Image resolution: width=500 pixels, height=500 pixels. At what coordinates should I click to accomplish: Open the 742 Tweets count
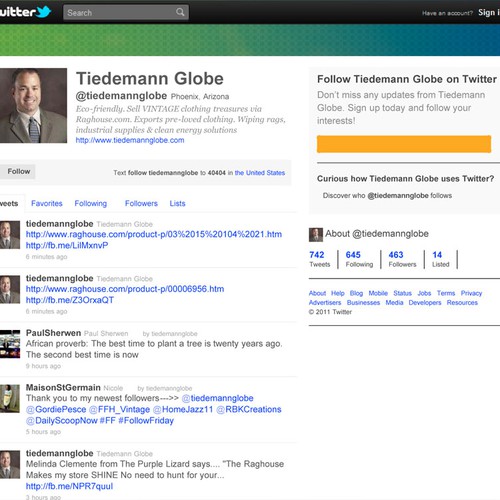[x=319, y=259]
